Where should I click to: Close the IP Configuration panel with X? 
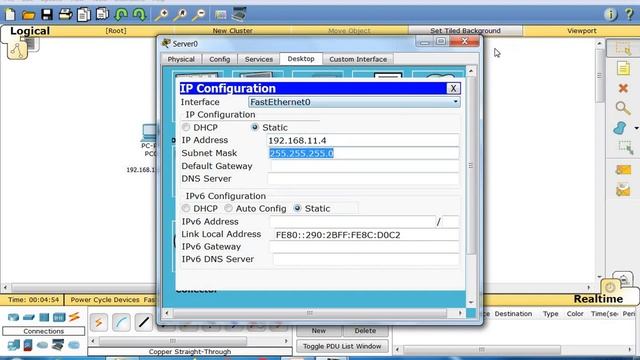click(453, 88)
